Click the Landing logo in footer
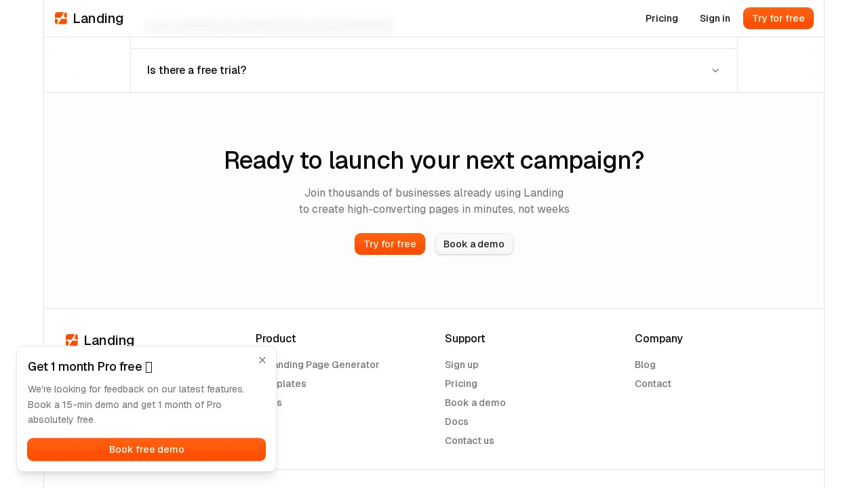 coord(100,340)
